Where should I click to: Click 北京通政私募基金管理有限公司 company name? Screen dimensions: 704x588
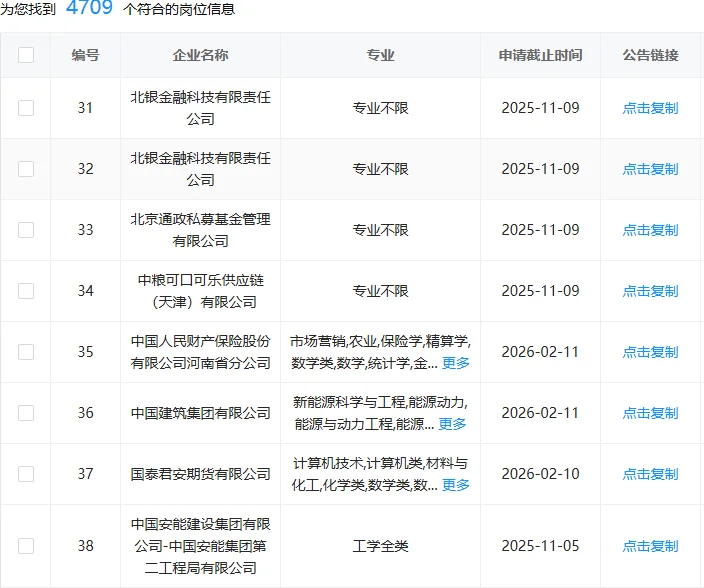pyautogui.click(x=200, y=230)
